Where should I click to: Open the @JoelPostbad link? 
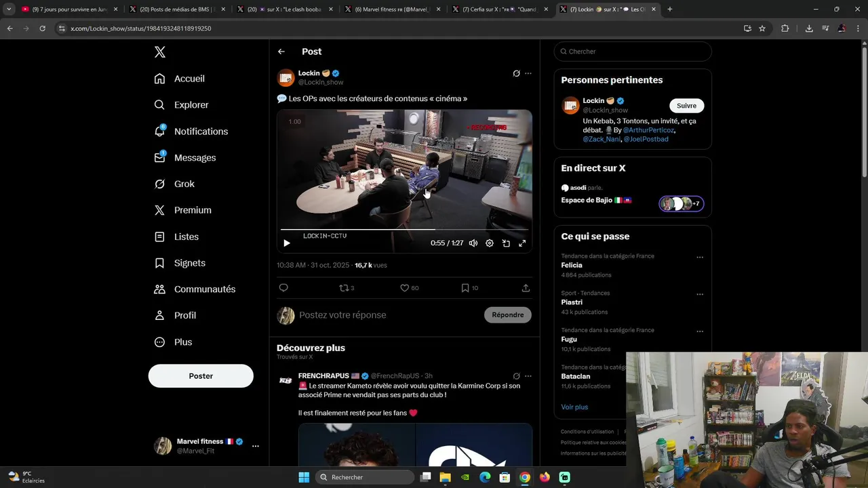tap(646, 139)
